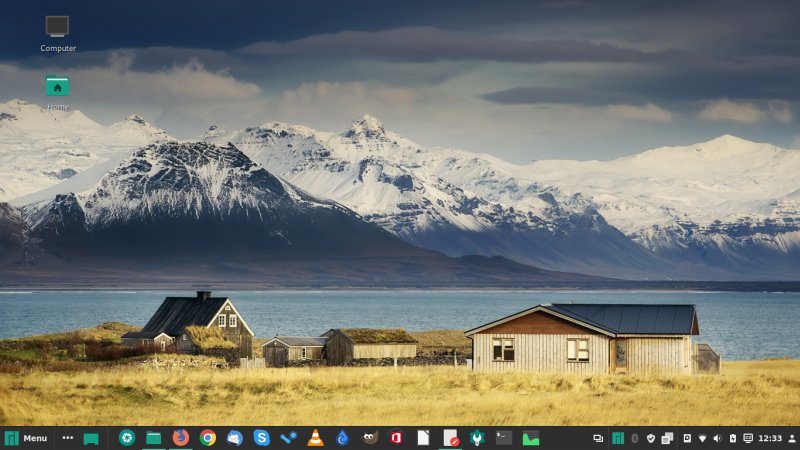This screenshot has width=800, height=450.
Task: Open LibreOffice blank document icon
Action: (423, 438)
